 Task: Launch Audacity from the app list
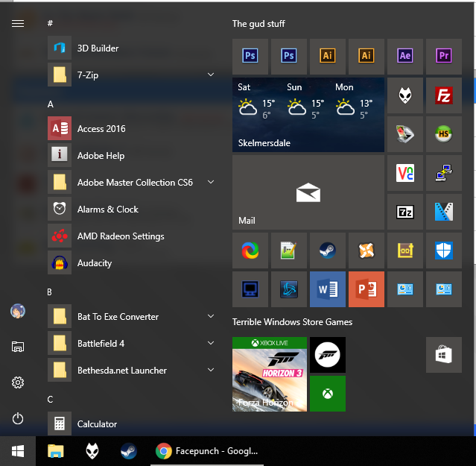pos(131,262)
